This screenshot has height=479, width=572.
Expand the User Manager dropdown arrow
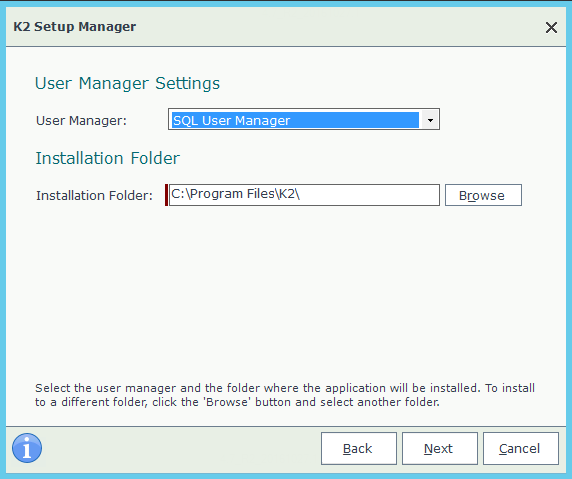point(430,120)
